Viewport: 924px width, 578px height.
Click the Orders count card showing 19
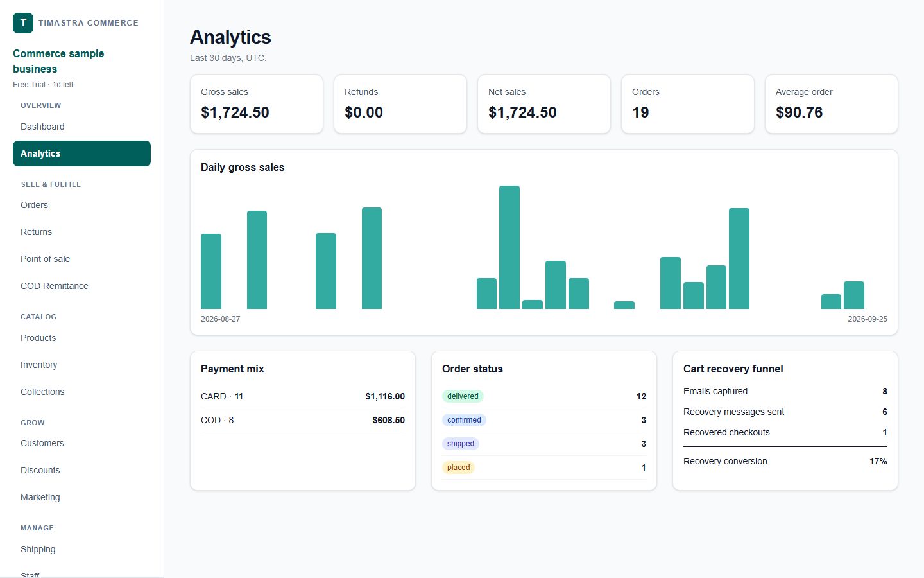(688, 104)
